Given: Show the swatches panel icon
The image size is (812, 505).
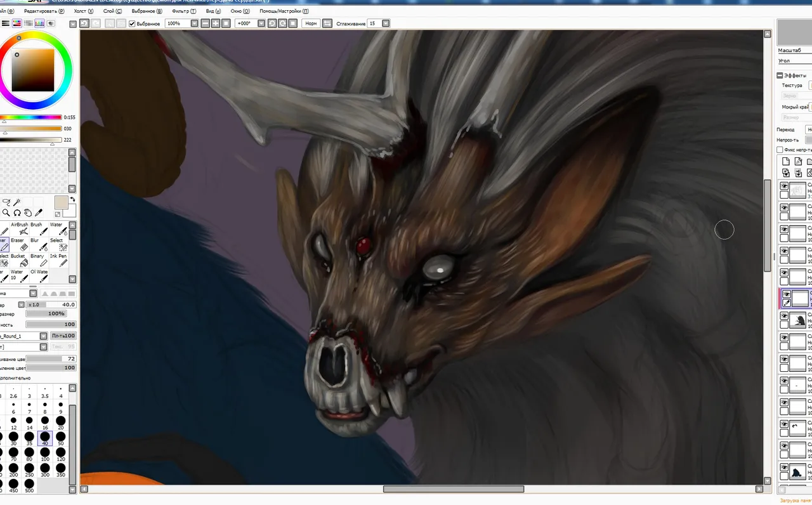Looking at the screenshot, I should [x=39, y=23].
